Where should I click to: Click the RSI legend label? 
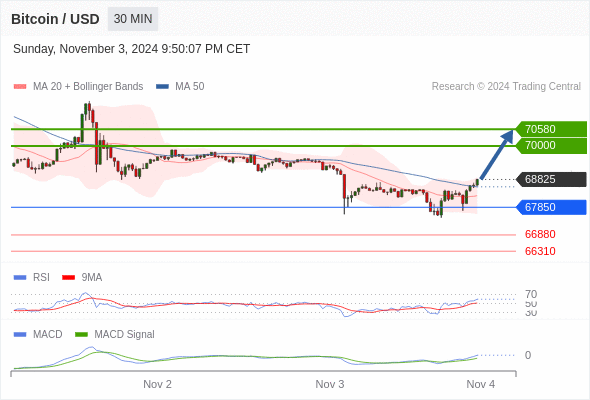tap(41, 277)
